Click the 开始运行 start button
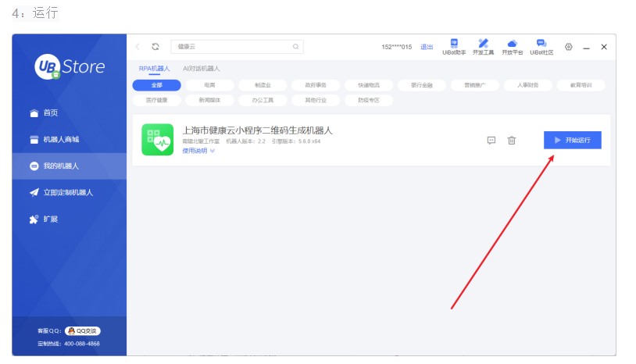 coord(572,140)
